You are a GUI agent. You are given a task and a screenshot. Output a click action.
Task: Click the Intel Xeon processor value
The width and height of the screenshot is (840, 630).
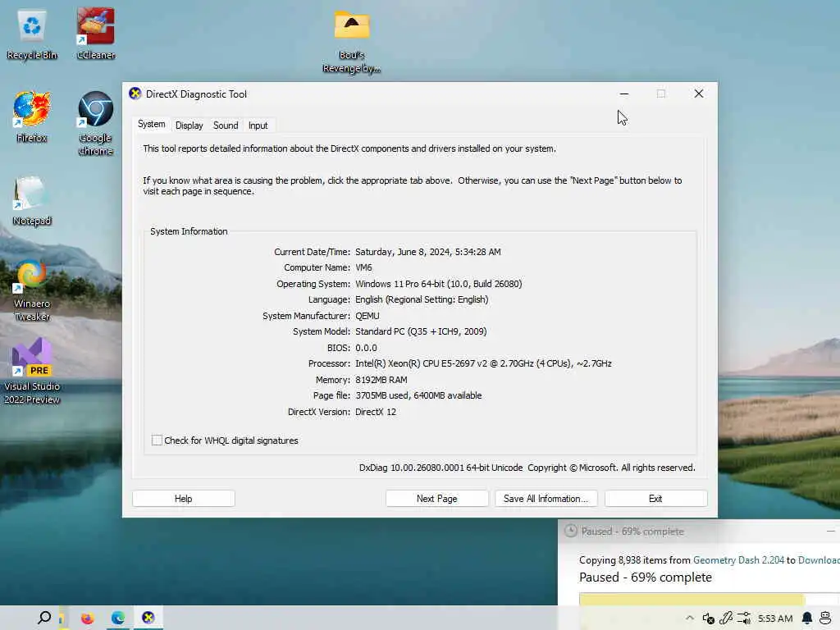coord(483,363)
